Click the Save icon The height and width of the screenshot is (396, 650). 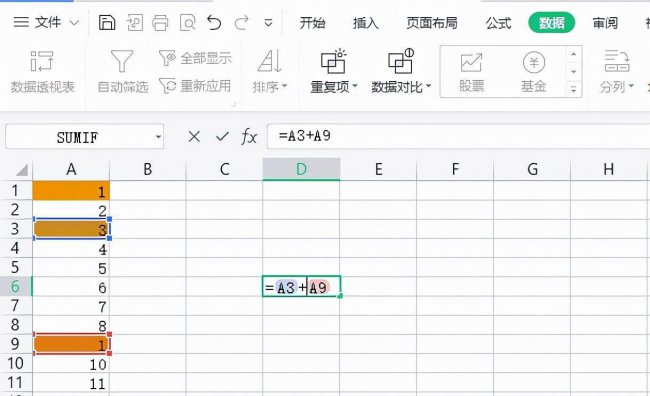click(107, 22)
